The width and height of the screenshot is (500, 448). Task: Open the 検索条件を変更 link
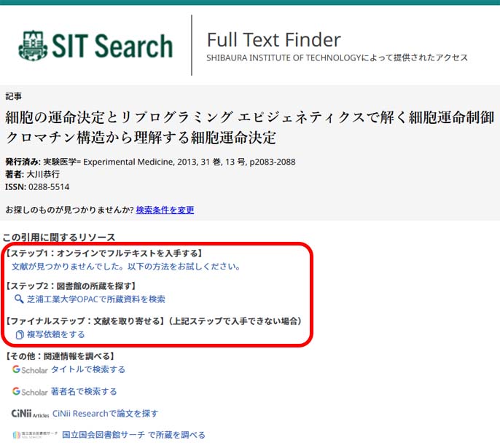click(165, 210)
